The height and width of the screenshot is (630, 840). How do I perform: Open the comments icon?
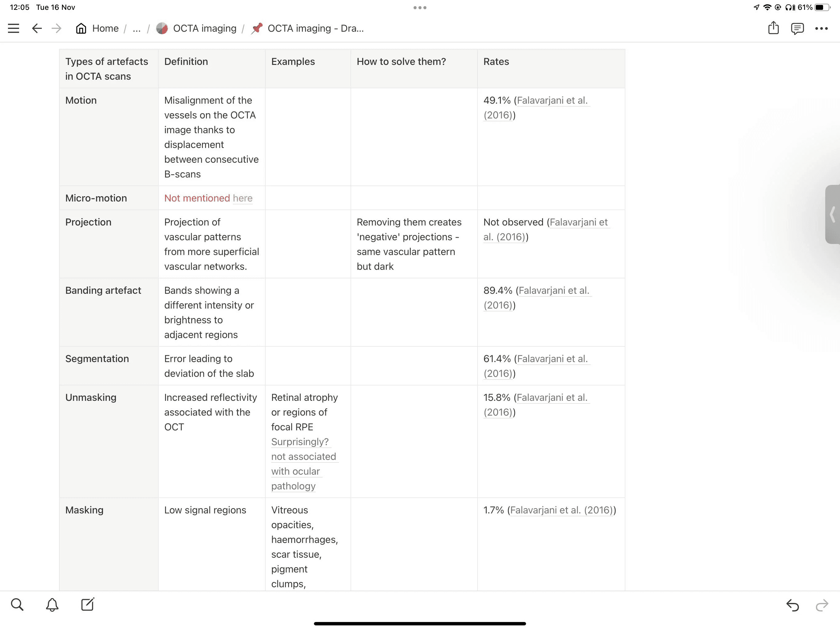797,29
